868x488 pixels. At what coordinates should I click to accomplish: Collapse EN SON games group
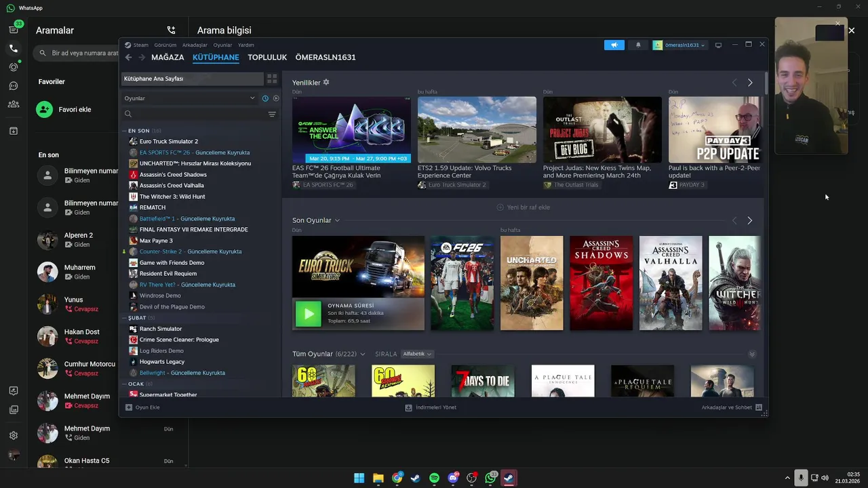[x=125, y=131]
